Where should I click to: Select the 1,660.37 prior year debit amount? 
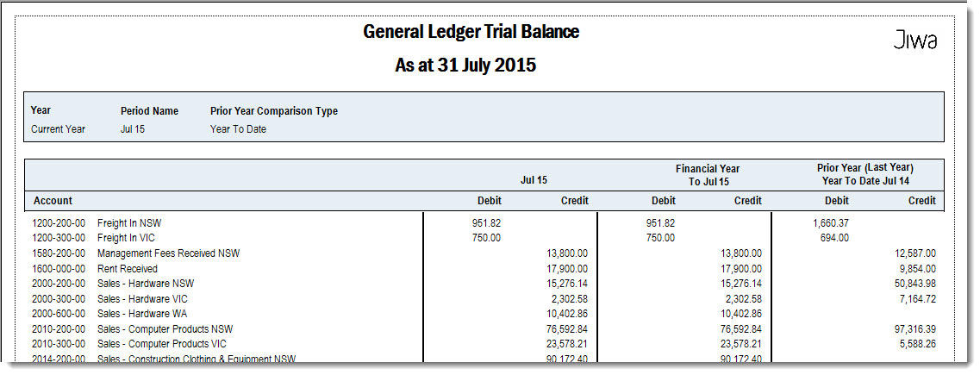point(831,222)
